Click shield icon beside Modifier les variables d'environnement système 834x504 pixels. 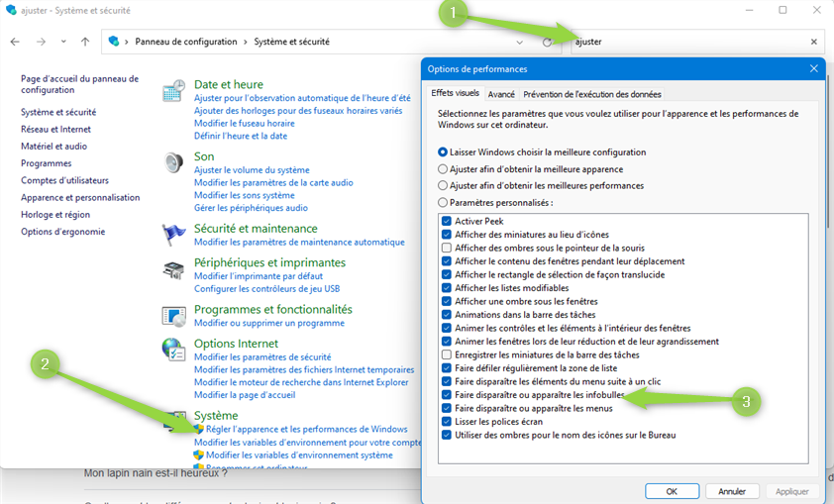click(x=198, y=455)
